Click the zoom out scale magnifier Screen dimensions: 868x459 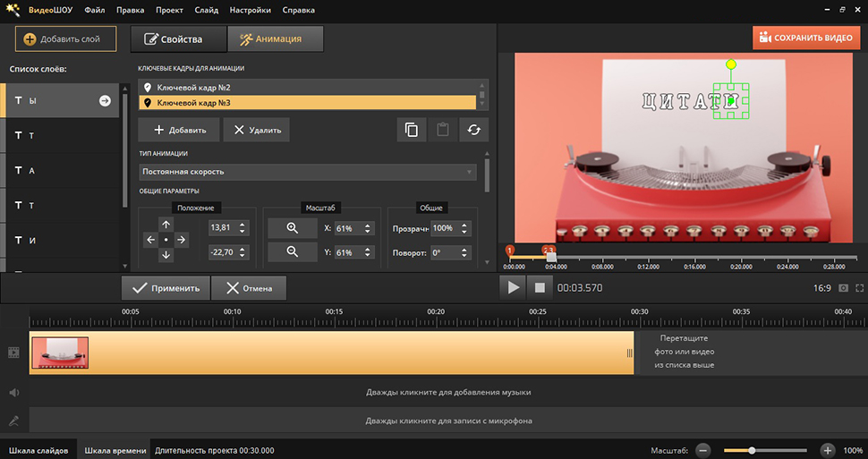click(293, 252)
